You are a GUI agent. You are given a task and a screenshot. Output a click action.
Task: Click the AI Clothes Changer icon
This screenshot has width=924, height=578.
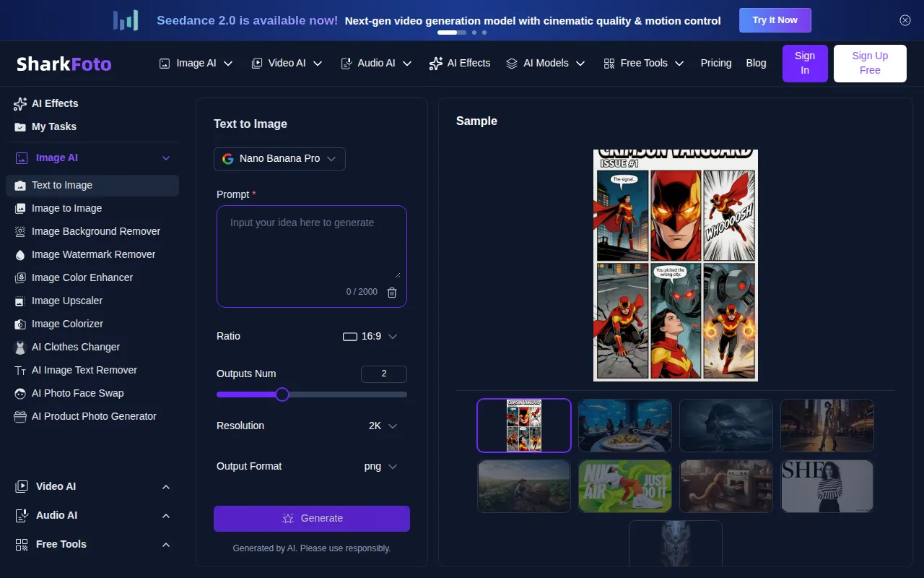tap(20, 347)
